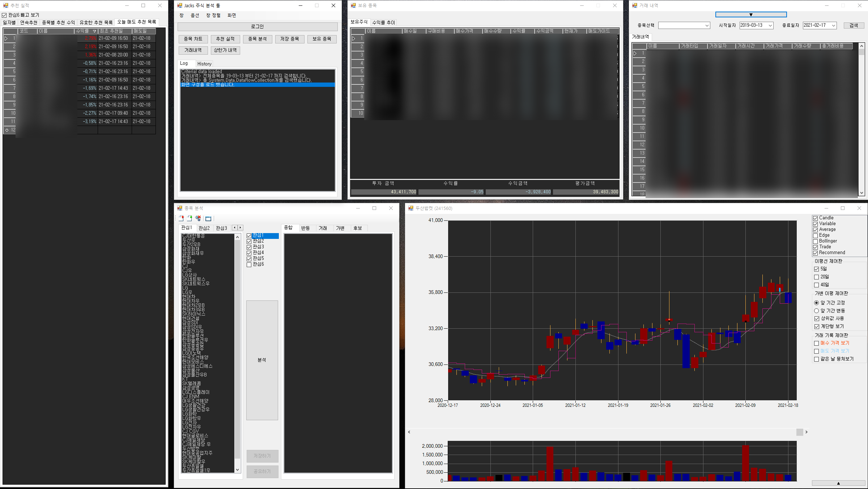Click the 검색 button in 거래 내역
This screenshot has width=868, height=489.
click(854, 25)
